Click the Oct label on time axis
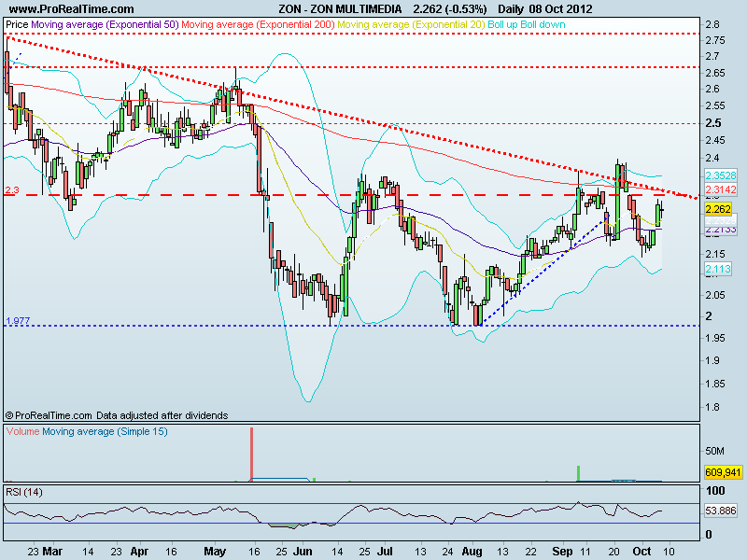 (x=641, y=552)
